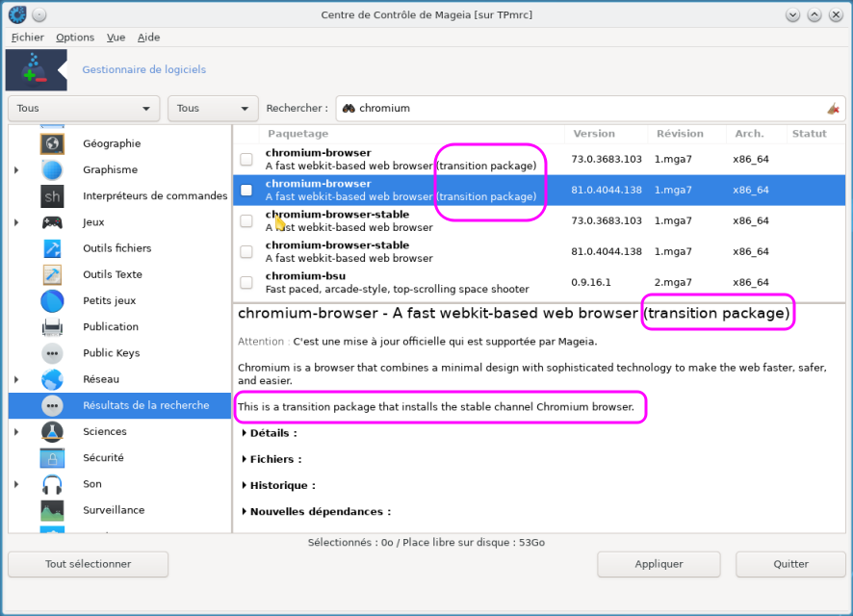Select the Public Keys category label
This screenshot has height=616, width=853.
click(x=111, y=353)
